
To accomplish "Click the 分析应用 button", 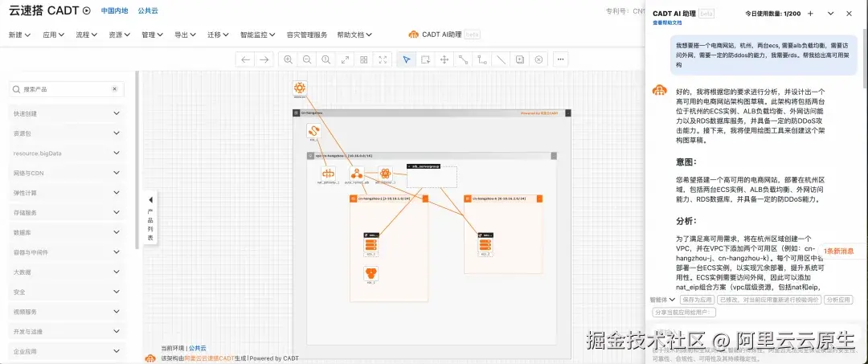I will click(838, 299).
